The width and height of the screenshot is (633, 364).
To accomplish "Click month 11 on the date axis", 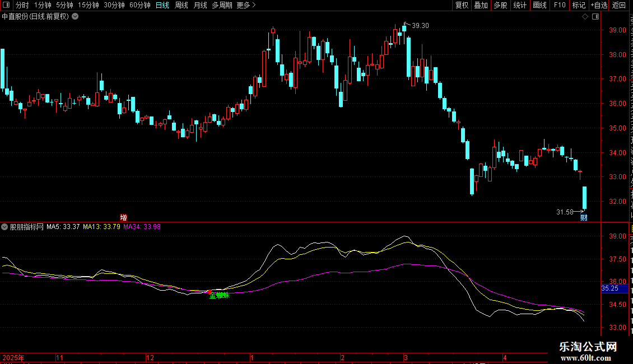I will point(60,357).
